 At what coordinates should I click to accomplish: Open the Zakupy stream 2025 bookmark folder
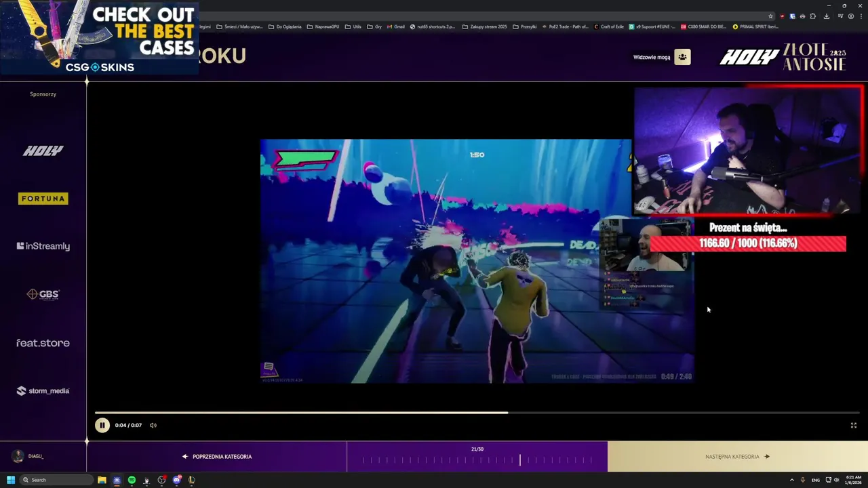tap(484, 26)
